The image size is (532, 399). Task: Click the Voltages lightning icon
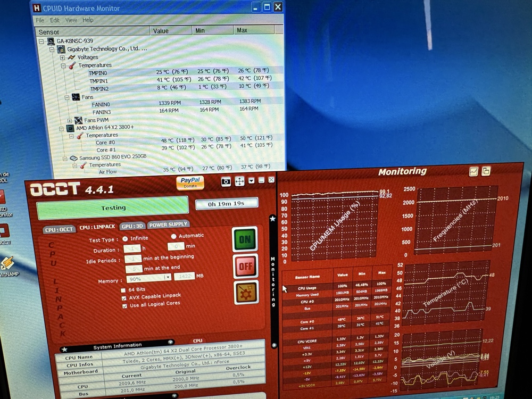click(x=71, y=57)
